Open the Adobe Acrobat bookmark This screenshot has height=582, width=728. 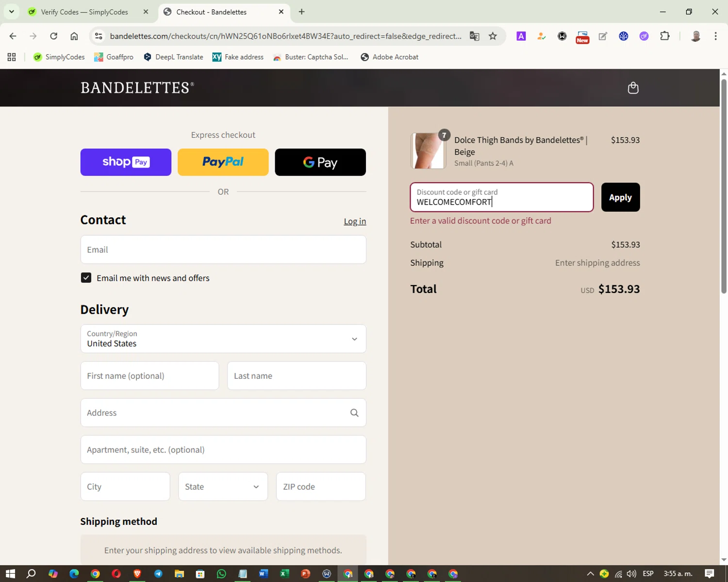(389, 57)
